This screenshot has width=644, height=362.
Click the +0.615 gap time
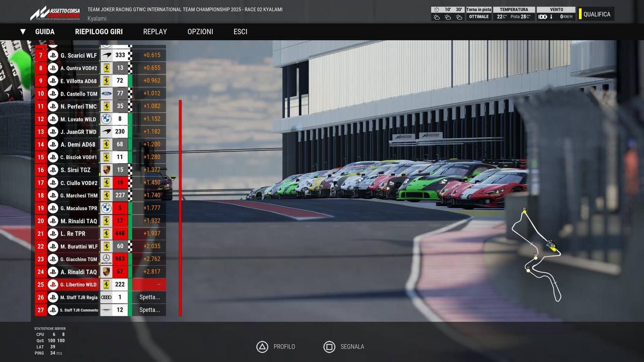coord(152,55)
